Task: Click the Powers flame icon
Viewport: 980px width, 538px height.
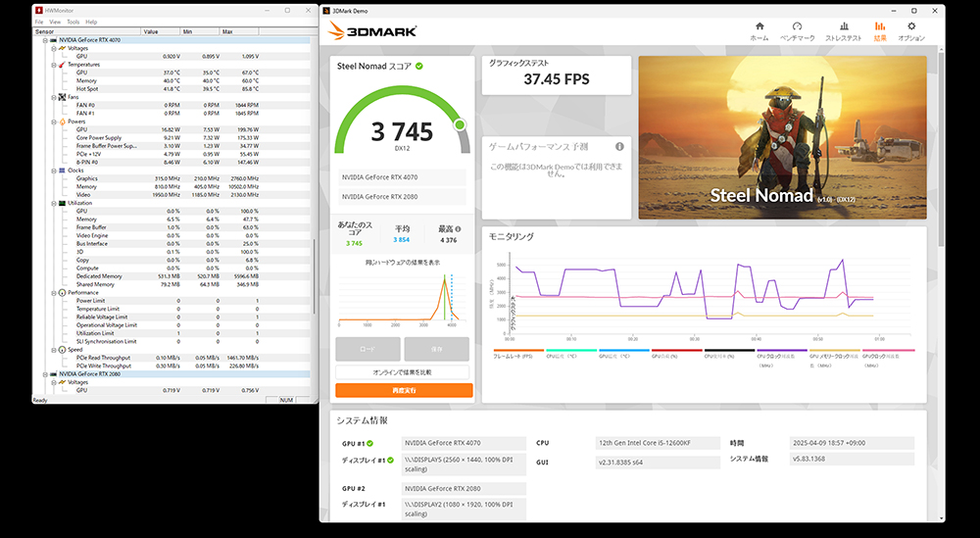Action: click(62, 122)
